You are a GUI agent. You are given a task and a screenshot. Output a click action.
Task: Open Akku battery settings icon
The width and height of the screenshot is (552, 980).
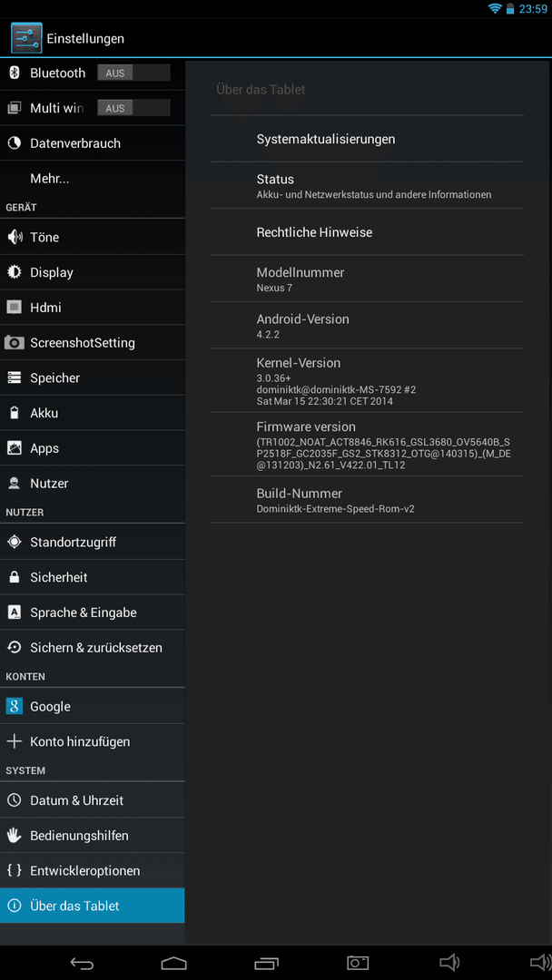click(14, 413)
